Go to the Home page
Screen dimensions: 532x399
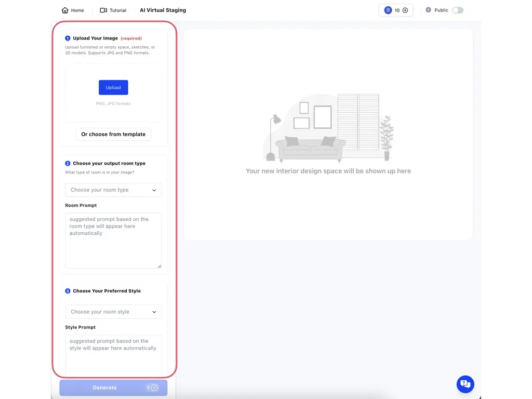click(77, 10)
